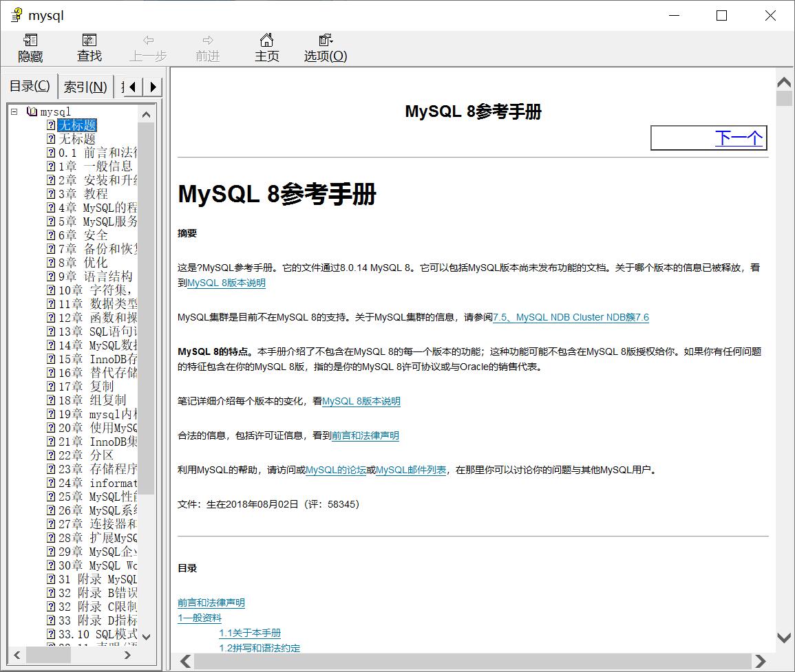Hide the navigation pane using 隐藏 icon

point(29,47)
